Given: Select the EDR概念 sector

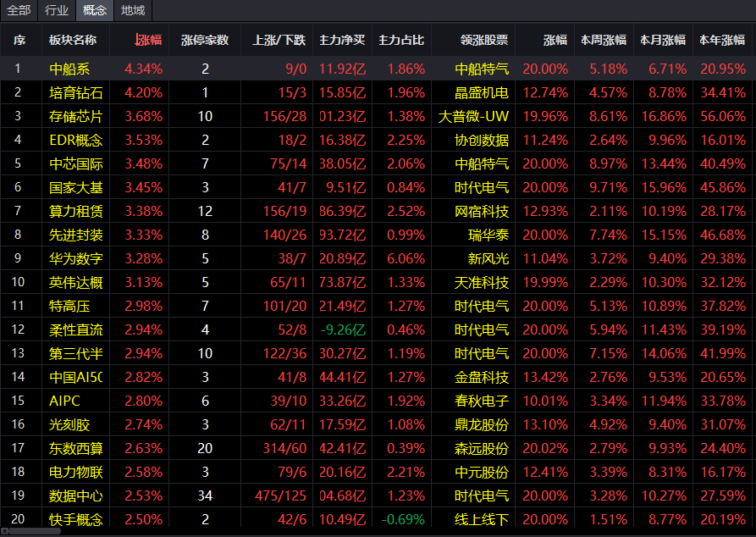Looking at the screenshot, I should click(x=75, y=140).
